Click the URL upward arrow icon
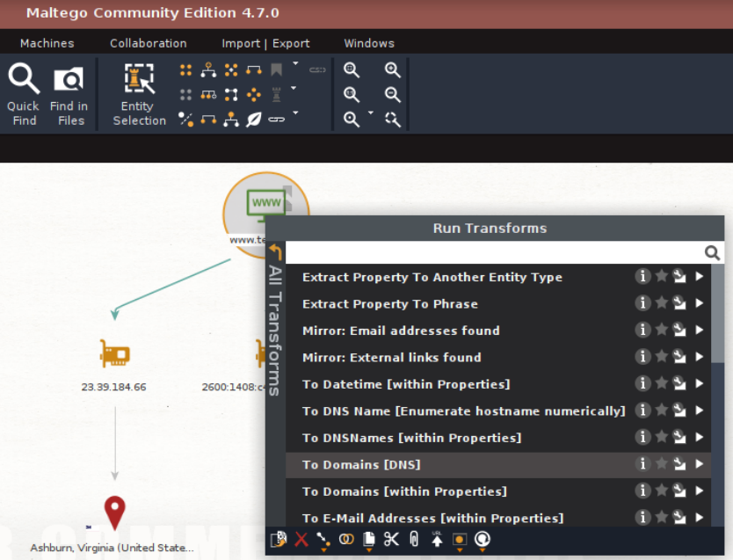Screen dimensions: 733x560 tap(437, 540)
